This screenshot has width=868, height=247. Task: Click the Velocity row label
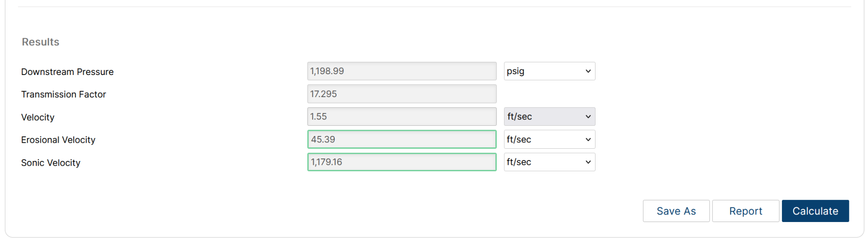38,117
